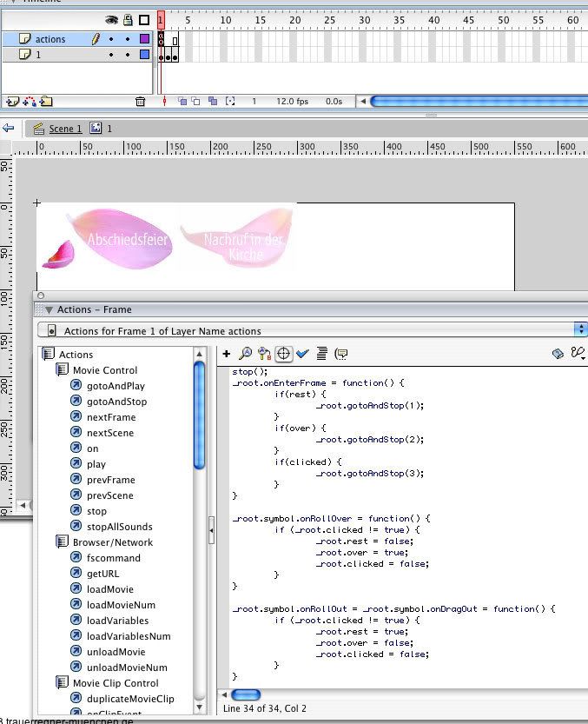588x724 pixels.
Task: Click the Auto Format icon
Action: [321, 354]
